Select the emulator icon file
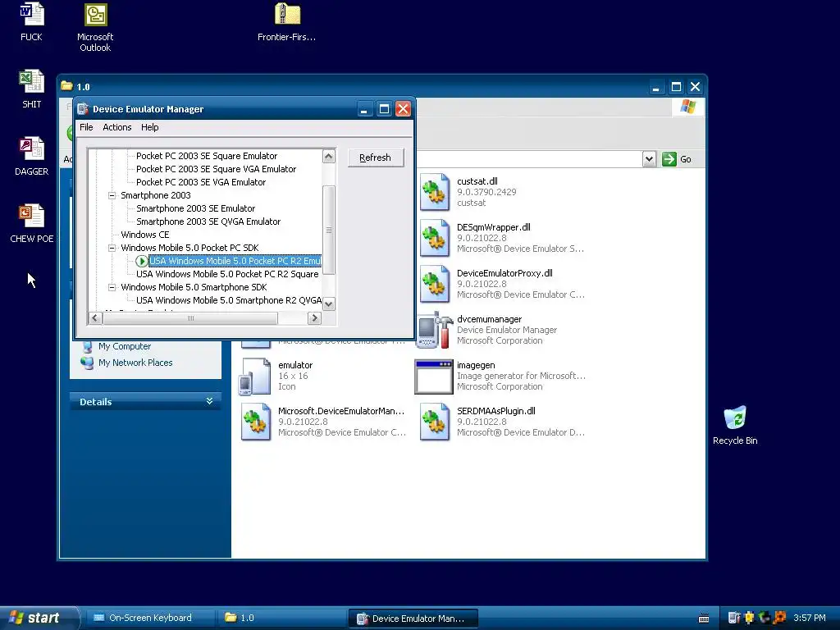Viewport: 840px width, 630px height. [256, 376]
